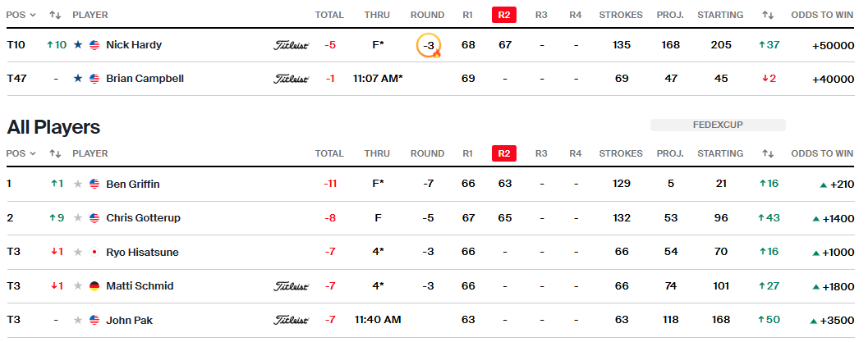Screen dimensions: 868x342
Task: Favorite Ben Griffin with the star
Action: (x=78, y=184)
